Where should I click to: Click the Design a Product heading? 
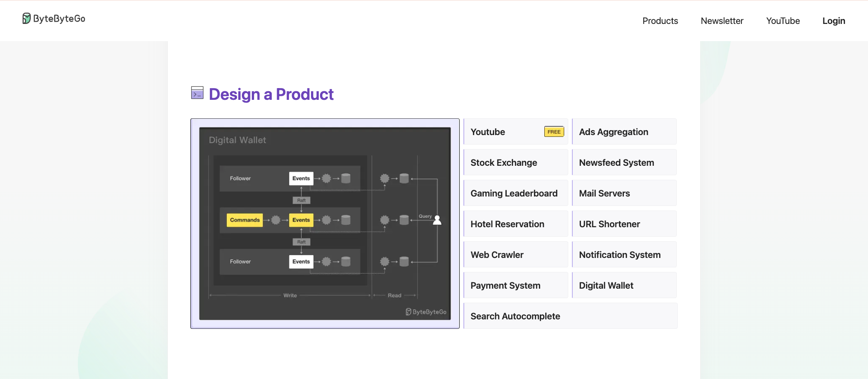(x=271, y=94)
